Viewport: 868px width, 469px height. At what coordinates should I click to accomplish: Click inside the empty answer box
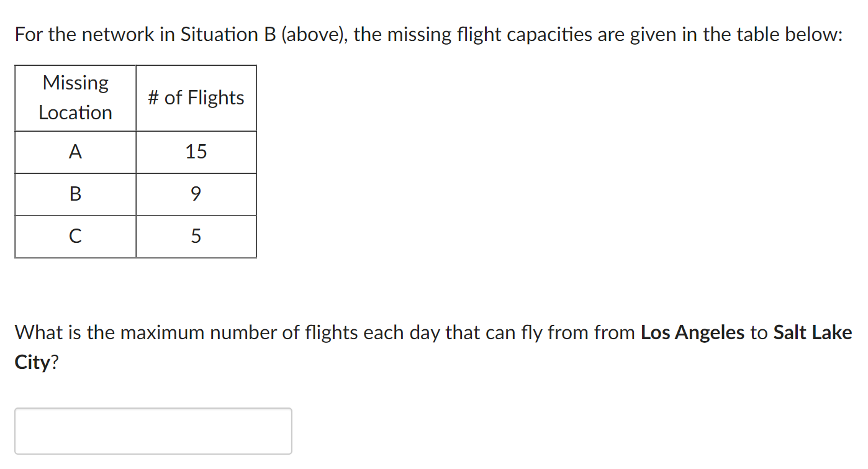pyautogui.click(x=153, y=430)
